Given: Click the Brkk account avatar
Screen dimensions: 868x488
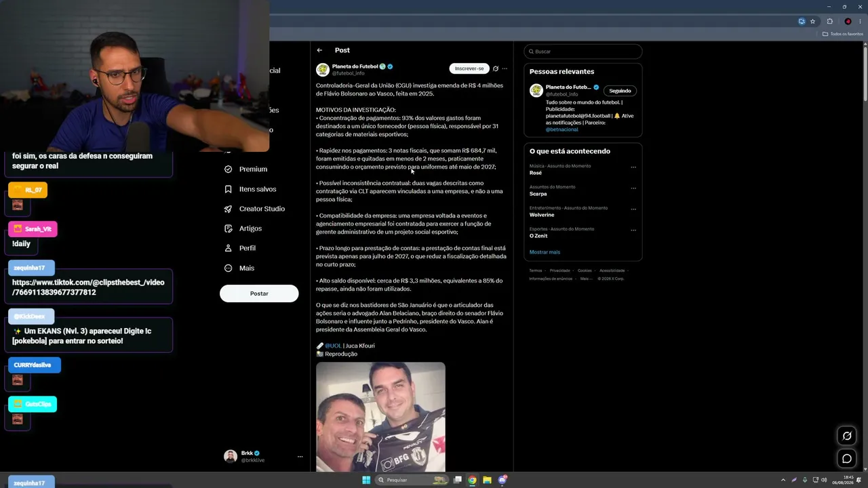Looking at the screenshot, I should click(231, 456).
